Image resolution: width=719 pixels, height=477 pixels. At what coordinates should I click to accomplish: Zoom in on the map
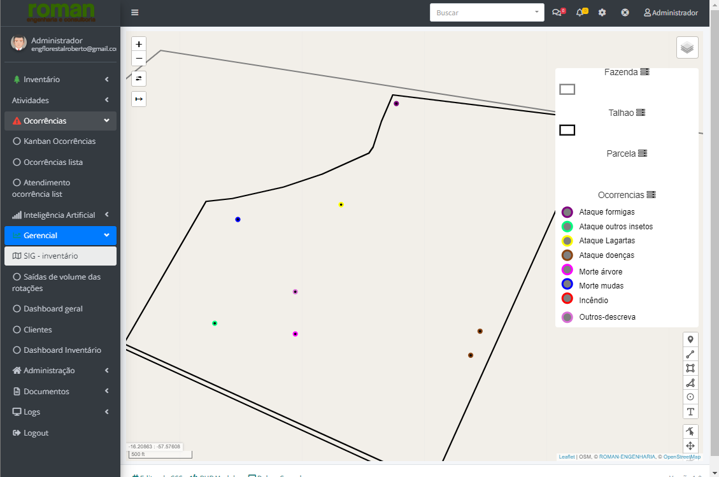[139, 44]
